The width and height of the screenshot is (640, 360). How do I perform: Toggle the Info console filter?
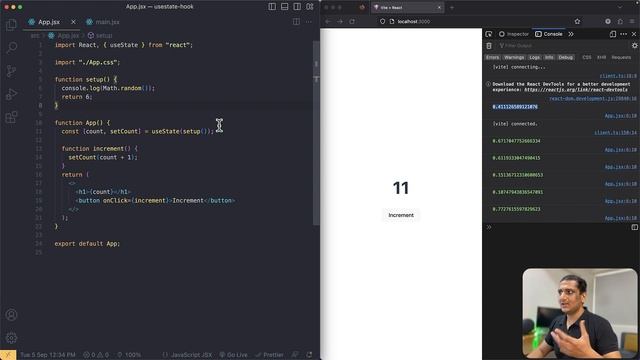point(549,58)
